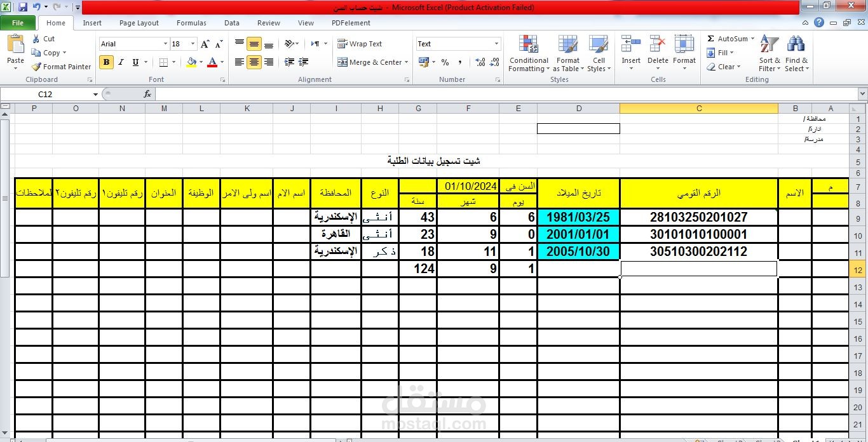Open Conditional Formatting gallery
The height and width of the screenshot is (442, 868).
coord(528,53)
